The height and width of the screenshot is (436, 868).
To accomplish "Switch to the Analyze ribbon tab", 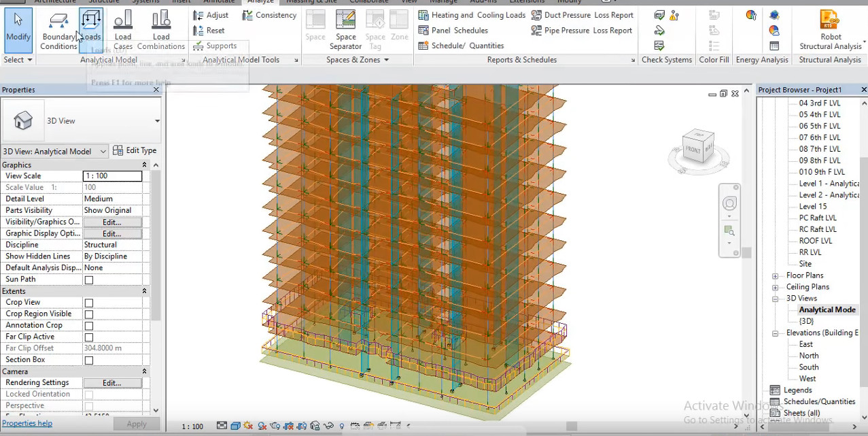I will 260,2.
